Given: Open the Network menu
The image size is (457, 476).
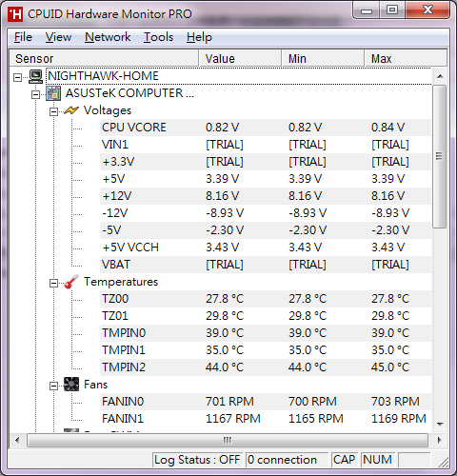Looking at the screenshot, I should pos(108,37).
